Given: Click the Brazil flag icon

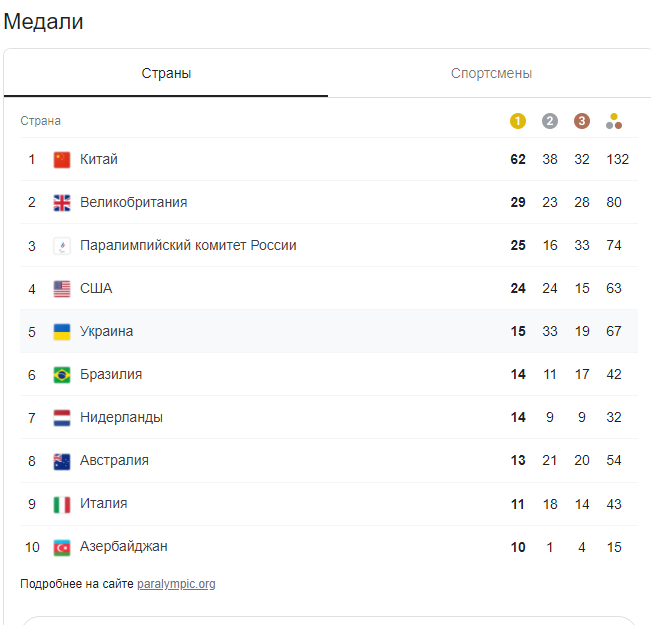Looking at the screenshot, I should click(x=62, y=375).
